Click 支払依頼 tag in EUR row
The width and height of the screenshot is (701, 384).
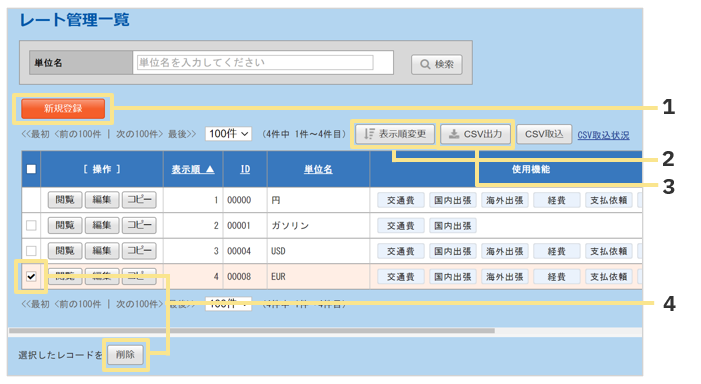(608, 277)
